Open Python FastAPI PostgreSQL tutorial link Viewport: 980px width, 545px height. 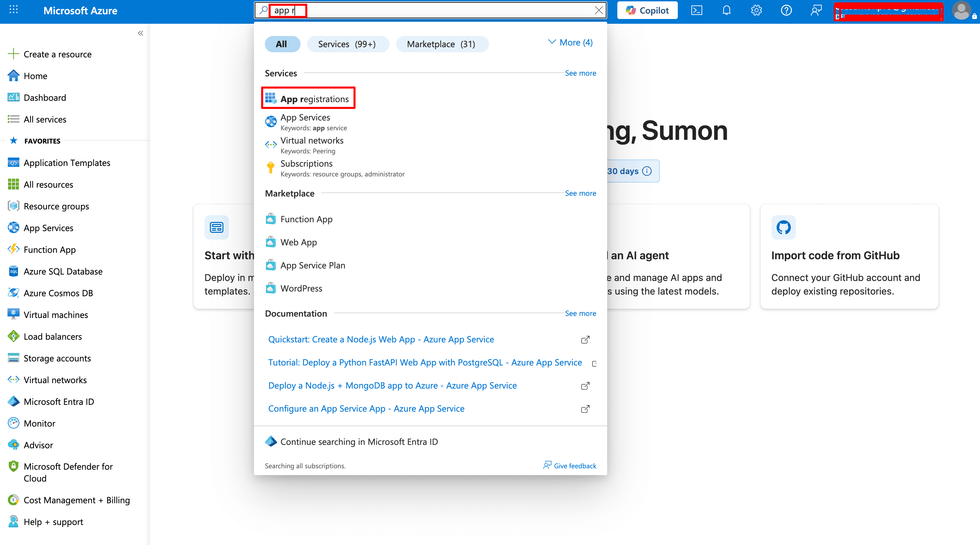pos(425,362)
